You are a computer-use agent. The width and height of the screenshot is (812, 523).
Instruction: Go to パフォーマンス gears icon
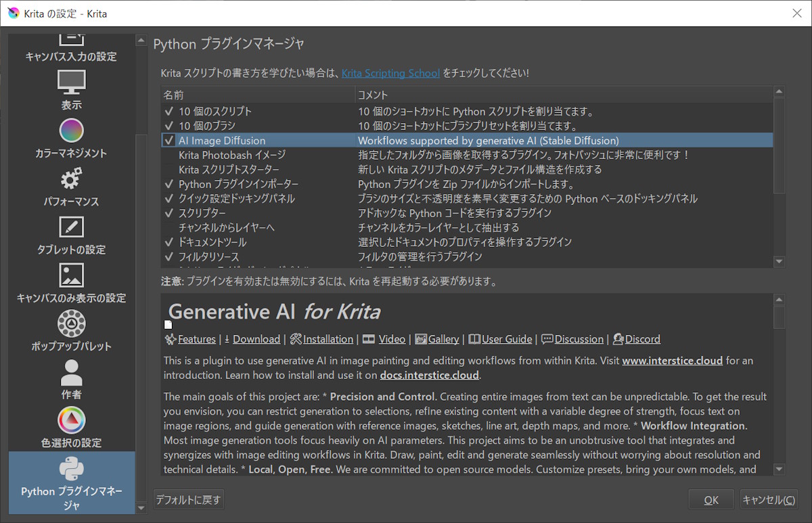(x=71, y=179)
